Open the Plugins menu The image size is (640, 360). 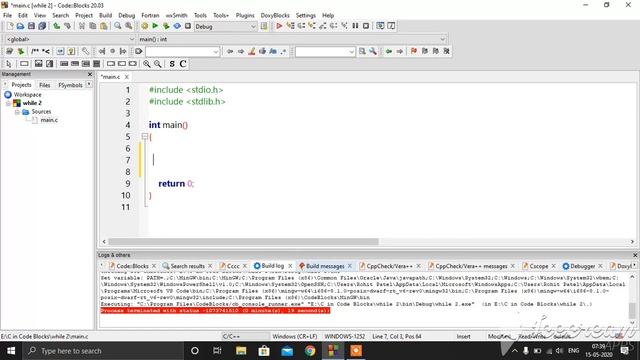[x=245, y=15]
